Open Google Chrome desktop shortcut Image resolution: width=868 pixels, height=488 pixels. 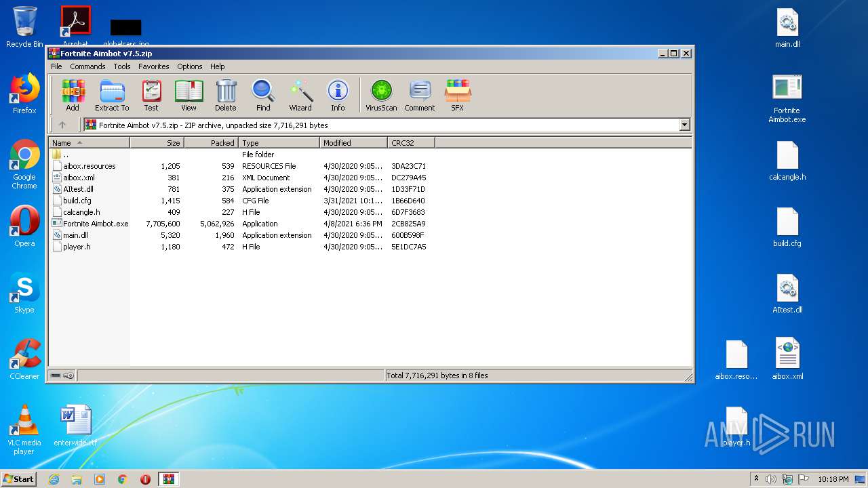pyautogui.click(x=24, y=164)
